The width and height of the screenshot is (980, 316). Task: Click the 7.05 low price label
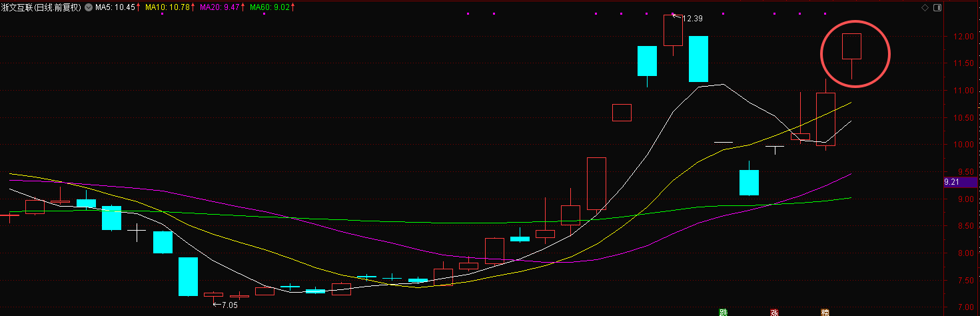click(x=229, y=305)
